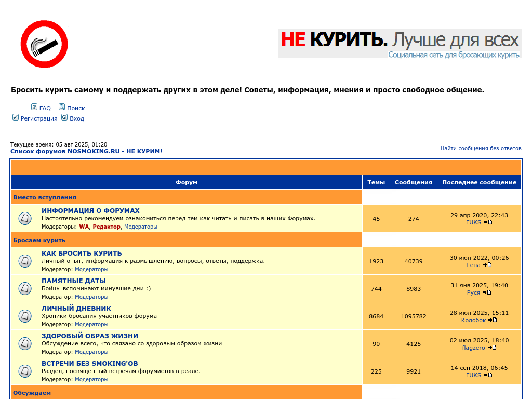
Task: Open latest post arrow next to Колобок
Action: [493, 320]
